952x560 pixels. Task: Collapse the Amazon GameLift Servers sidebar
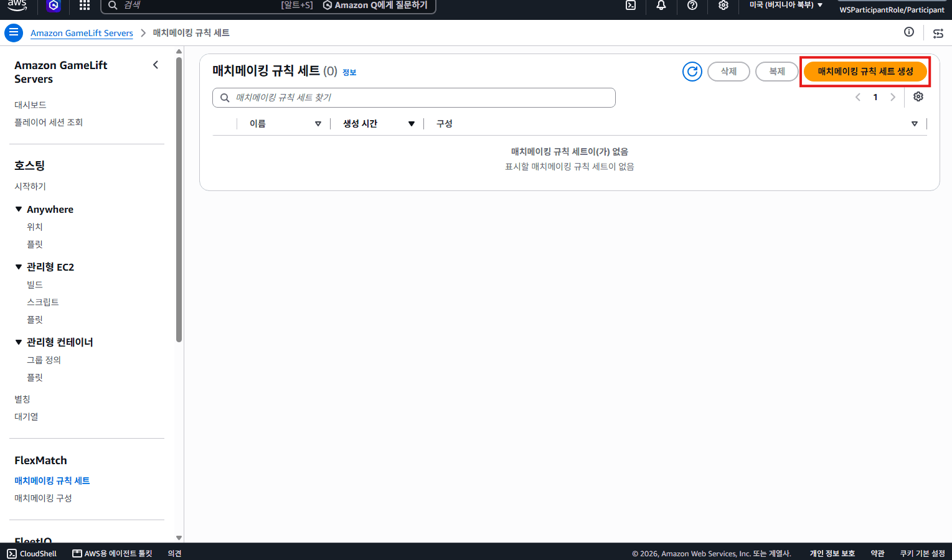tap(156, 65)
